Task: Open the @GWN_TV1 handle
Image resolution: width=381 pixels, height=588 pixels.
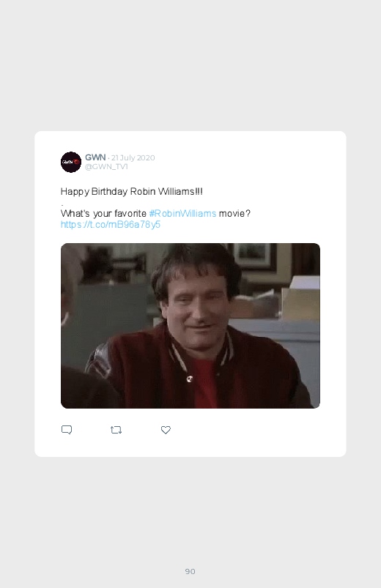Action: (106, 166)
